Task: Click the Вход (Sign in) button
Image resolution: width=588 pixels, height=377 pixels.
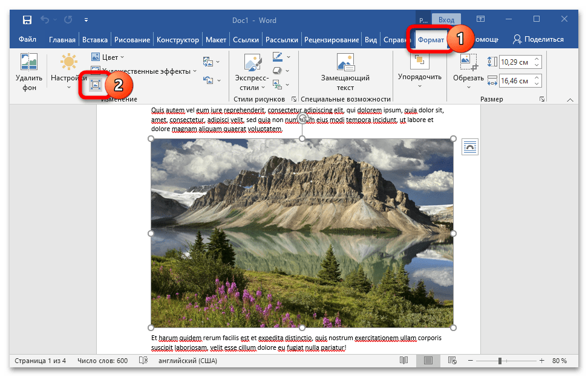Action: (x=446, y=20)
